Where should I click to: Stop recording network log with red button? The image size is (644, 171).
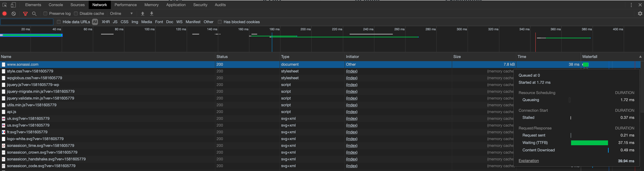[4, 14]
